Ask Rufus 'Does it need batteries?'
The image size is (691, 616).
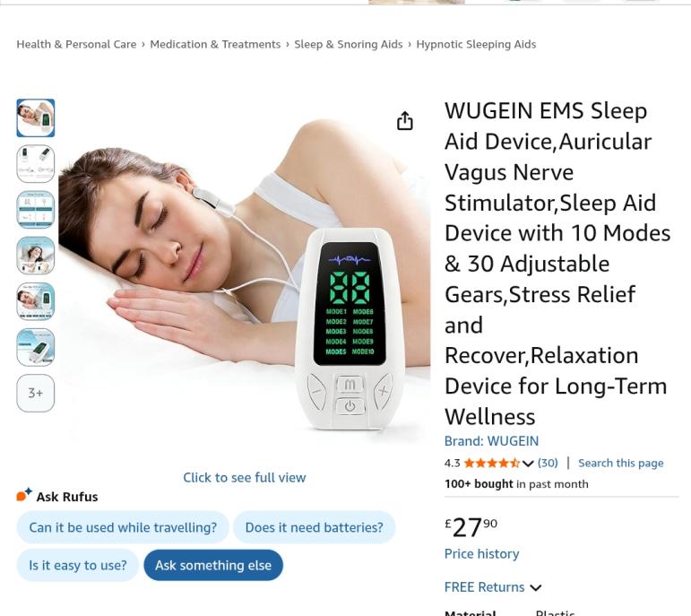(x=315, y=527)
